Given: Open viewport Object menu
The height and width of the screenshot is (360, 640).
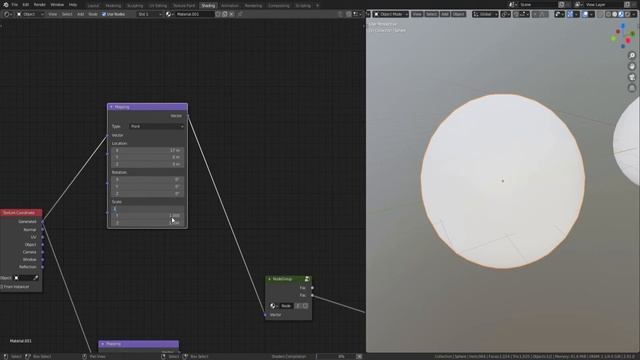Looking at the screenshot, I should (458, 14).
